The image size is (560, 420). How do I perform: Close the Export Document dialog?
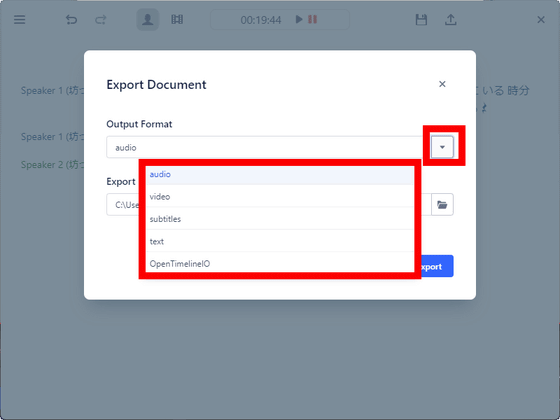tap(442, 84)
